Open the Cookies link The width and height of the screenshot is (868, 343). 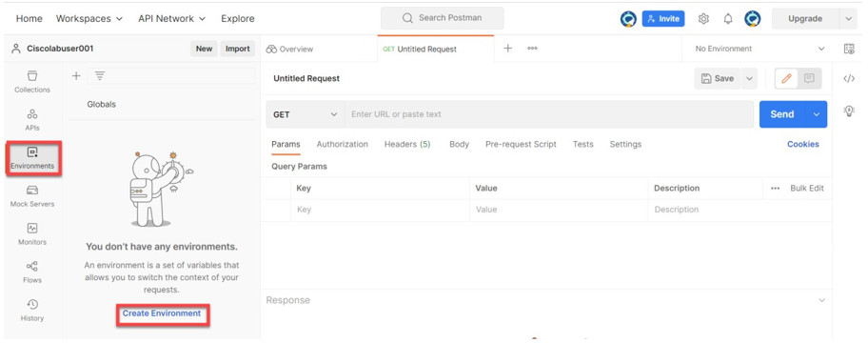point(802,144)
